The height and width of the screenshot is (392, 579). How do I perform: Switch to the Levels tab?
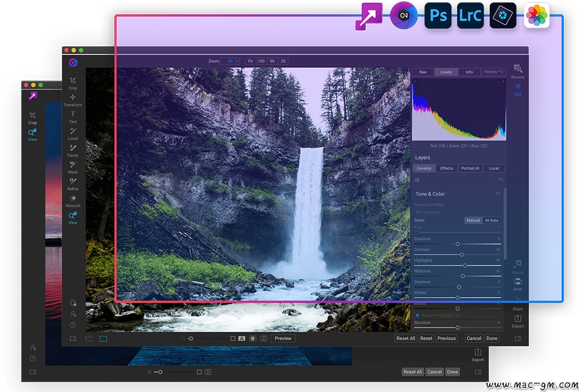(446, 72)
